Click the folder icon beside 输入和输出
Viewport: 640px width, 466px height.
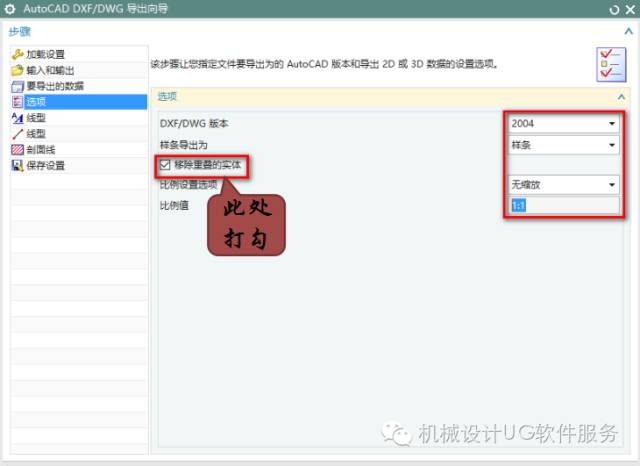coord(18,70)
